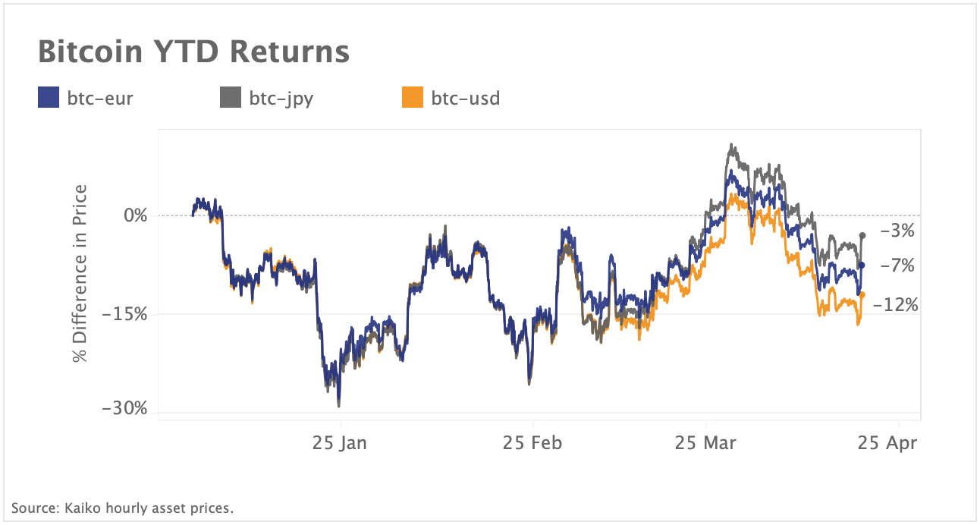The width and height of the screenshot is (980, 525).
Task: Click the -12% end value label
Action: tap(896, 305)
